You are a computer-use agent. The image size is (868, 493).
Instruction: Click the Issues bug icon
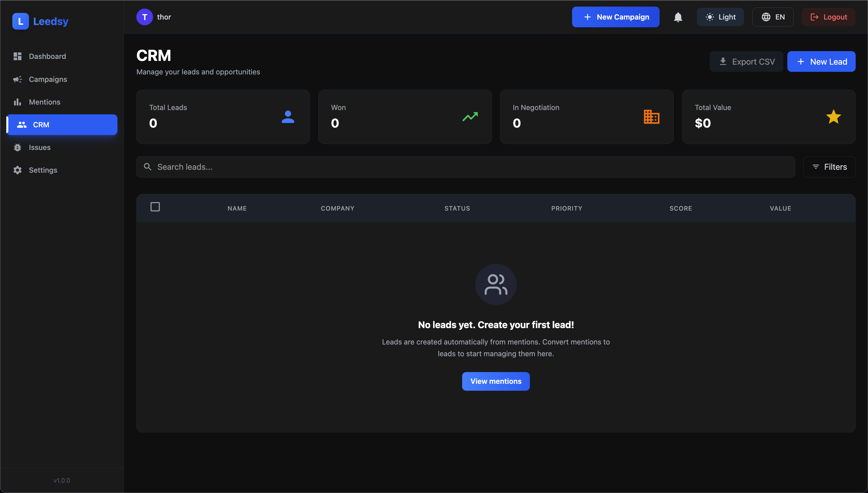[18, 147]
